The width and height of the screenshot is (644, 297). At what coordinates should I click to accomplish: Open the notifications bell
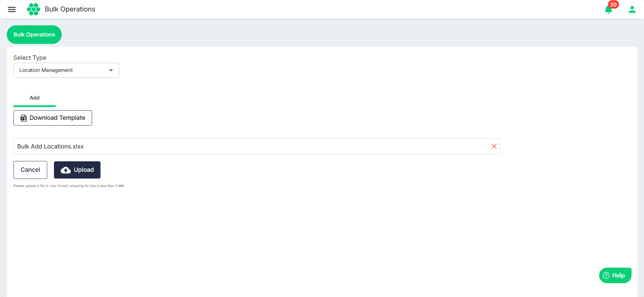click(609, 10)
